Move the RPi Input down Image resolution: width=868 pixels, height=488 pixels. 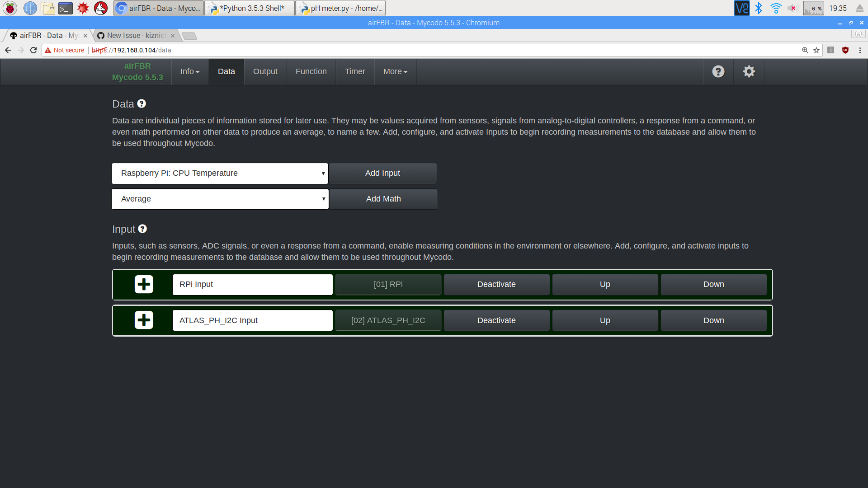tap(713, 285)
